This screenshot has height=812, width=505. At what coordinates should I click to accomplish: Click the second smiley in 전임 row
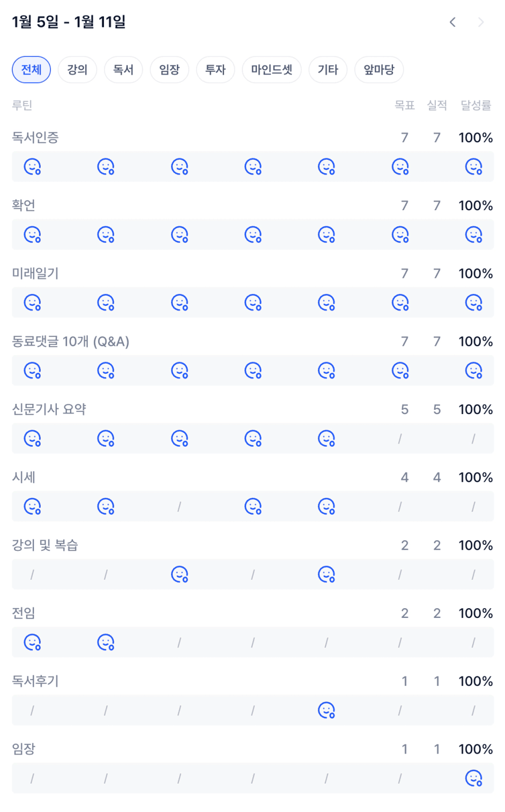tap(106, 643)
